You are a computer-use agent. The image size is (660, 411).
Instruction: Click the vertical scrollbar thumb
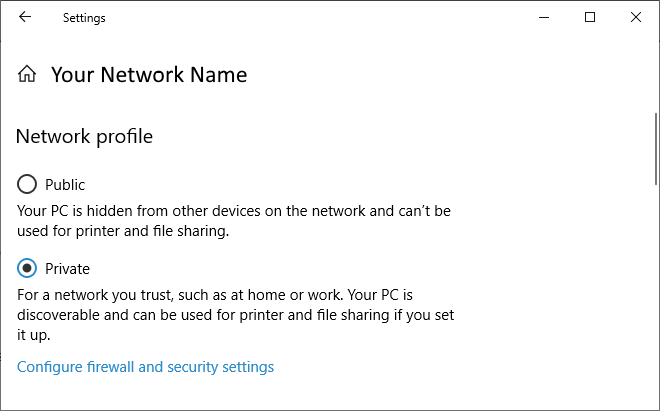point(656,149)
